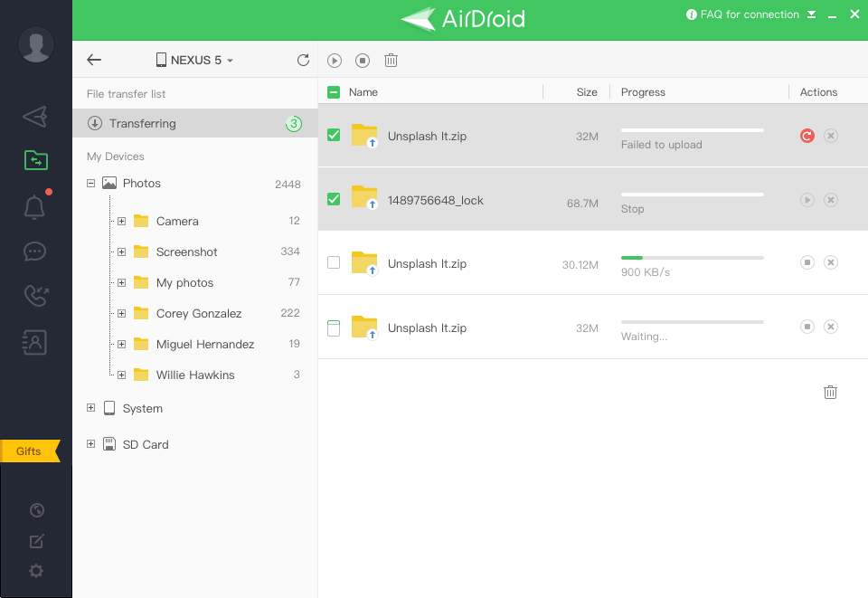Click the progress bar of failed Unsplash It.zip

click(693, 130)
